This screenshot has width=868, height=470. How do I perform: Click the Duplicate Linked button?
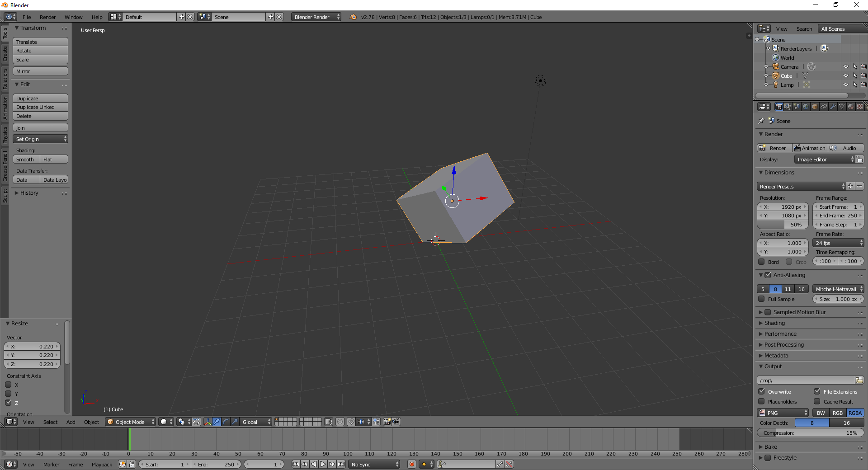click(x=40, y=107)
